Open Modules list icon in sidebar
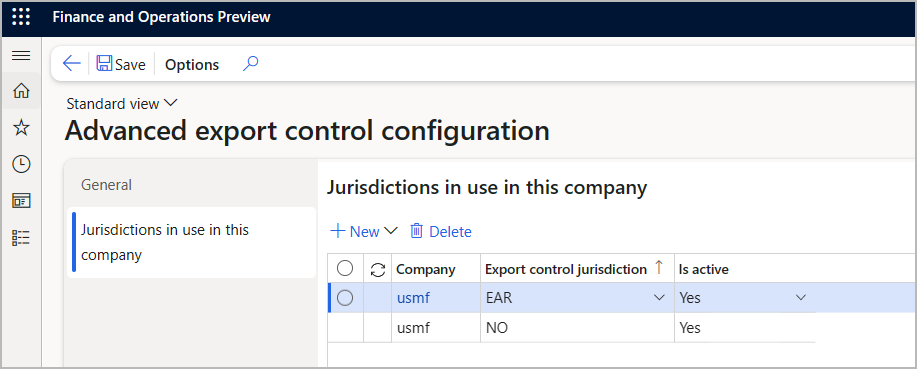The height and width of the screenshot is (369, 917). [x=21, y=237]
